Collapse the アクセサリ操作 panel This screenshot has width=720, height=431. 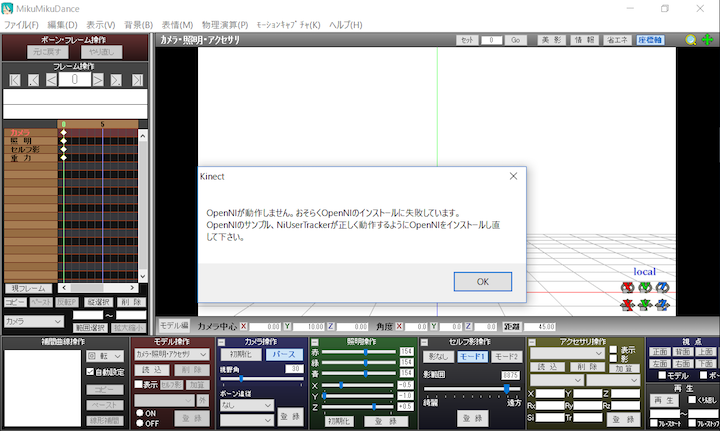tap(532, 342)
